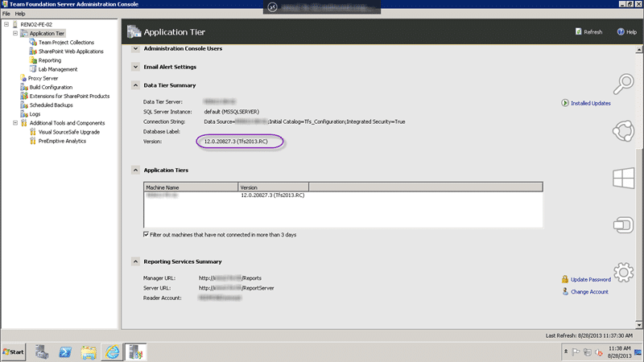
Task: Select Scheduled Backups tree item
Action: pyautogui.click(x=51, y=105)
